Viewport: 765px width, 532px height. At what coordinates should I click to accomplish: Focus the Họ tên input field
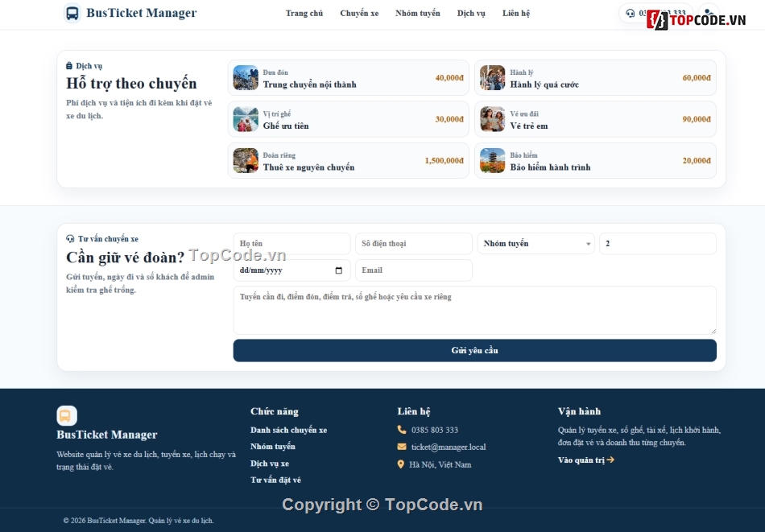coord(292,243)
